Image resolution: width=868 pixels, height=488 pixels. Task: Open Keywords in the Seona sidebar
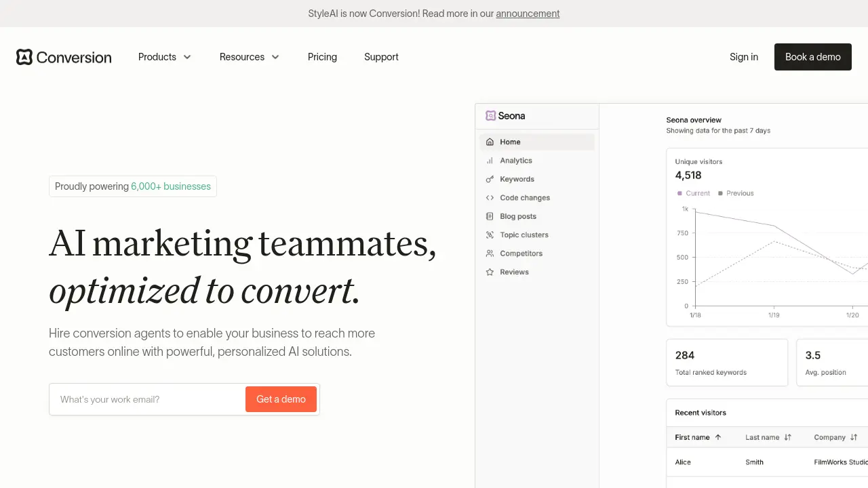(536, 179)
